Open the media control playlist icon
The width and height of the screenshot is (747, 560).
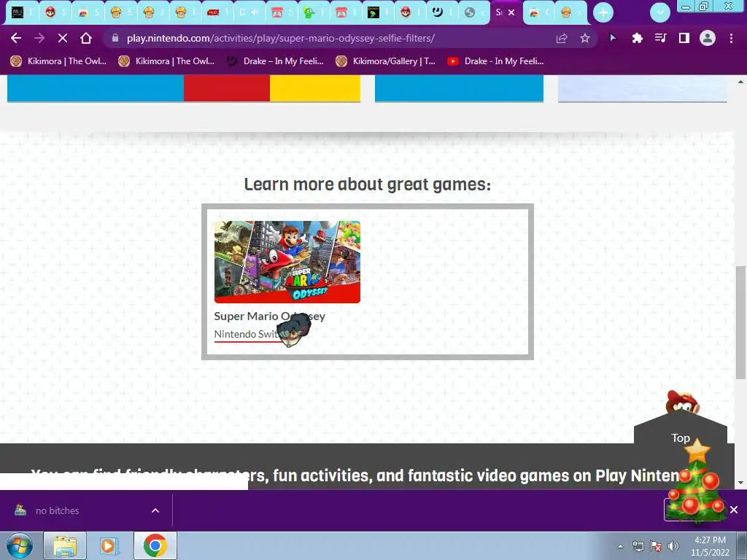(660, 38)
